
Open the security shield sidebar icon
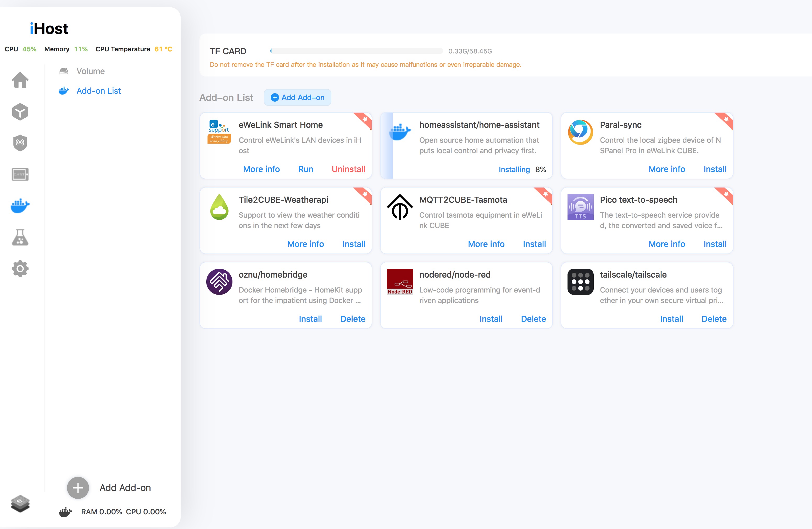(20, 143)
